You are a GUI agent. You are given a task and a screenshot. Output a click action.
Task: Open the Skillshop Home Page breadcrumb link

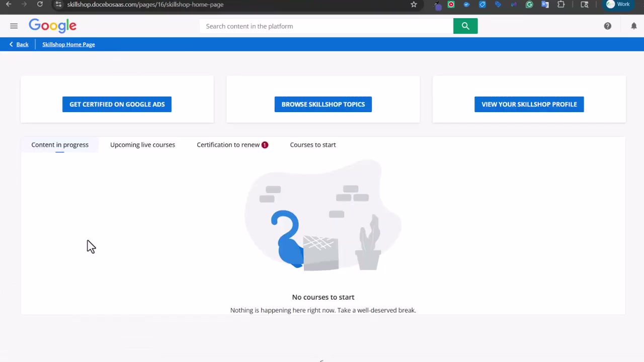coord(68,44)
